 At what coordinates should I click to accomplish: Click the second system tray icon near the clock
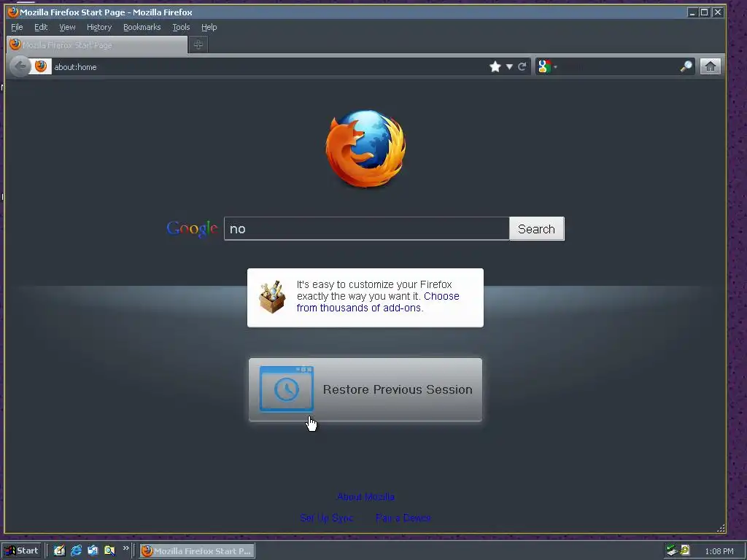[x=685, y=550]
